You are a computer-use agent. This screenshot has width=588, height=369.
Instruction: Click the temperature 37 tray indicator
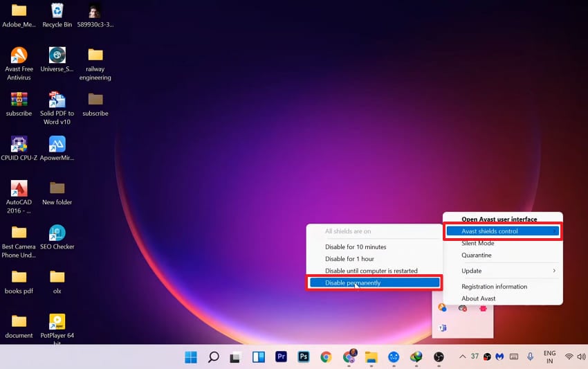475,357
